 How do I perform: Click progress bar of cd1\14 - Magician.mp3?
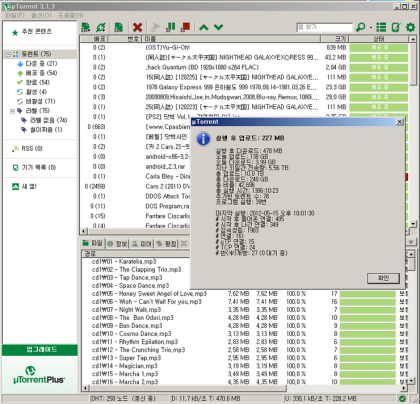(x=368, y=366)
